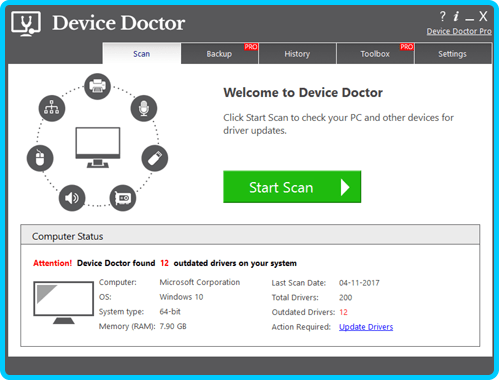Click the network device icon
This screenshot has height=380, width=499.
tap(52, 108)
